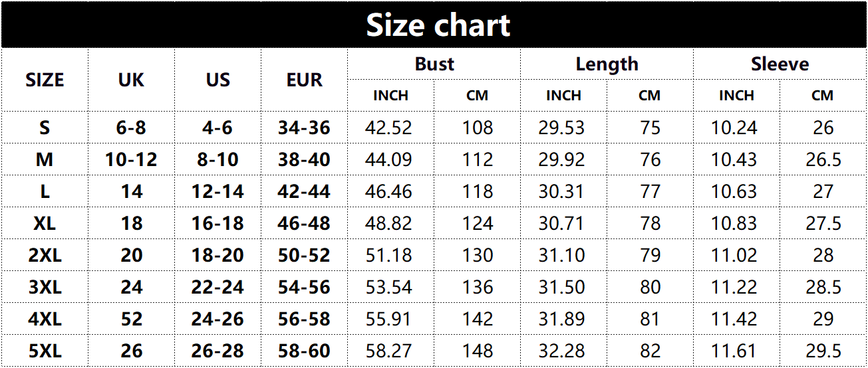Select the UK column header
The image size is (868, 368).
pos(131,80)
